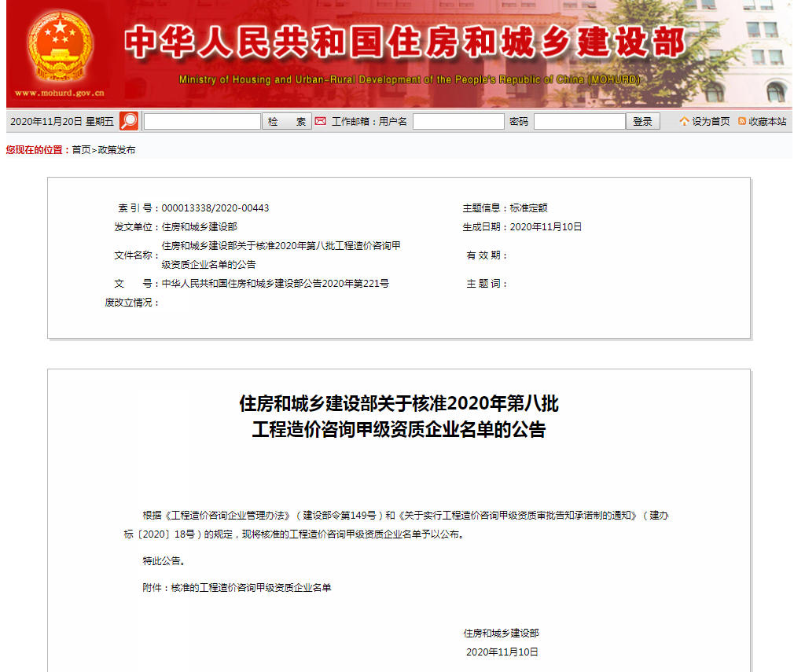
Task: Click the body paragraph starting 根据《工程造价咨询企业管理办法》
Action: (x=396, y=525)
